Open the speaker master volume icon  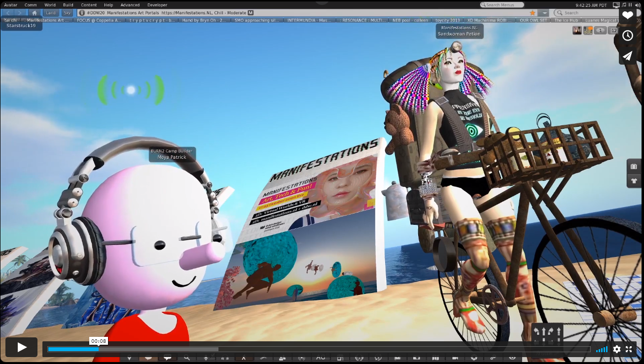point(638,5)
